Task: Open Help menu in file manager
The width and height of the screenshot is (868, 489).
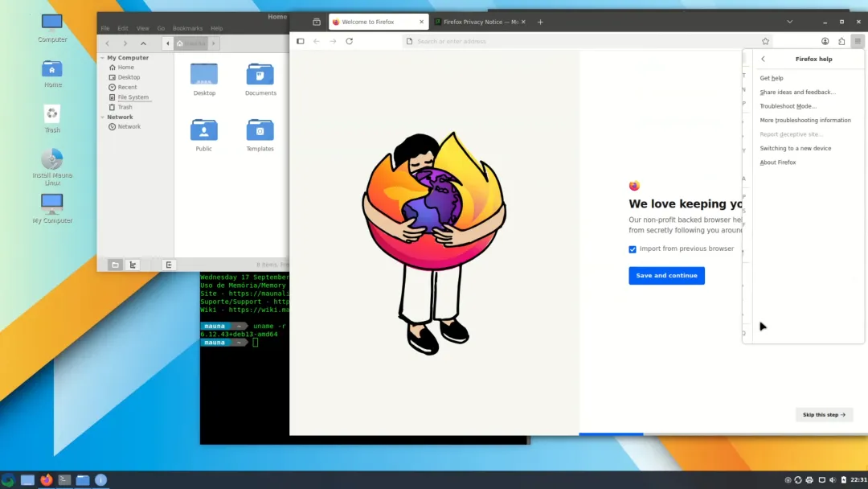Action: click(x=216, y=28)
